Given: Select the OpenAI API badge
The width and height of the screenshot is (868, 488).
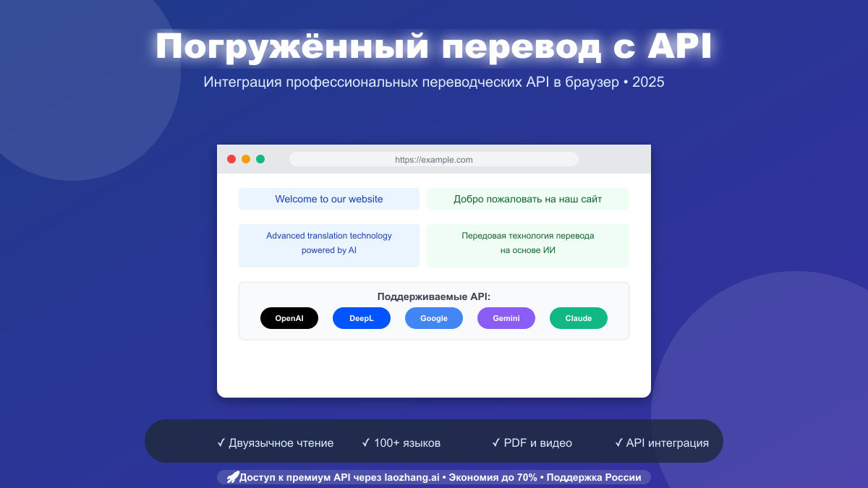Looking at the screenshot, I should click(289, 318).
